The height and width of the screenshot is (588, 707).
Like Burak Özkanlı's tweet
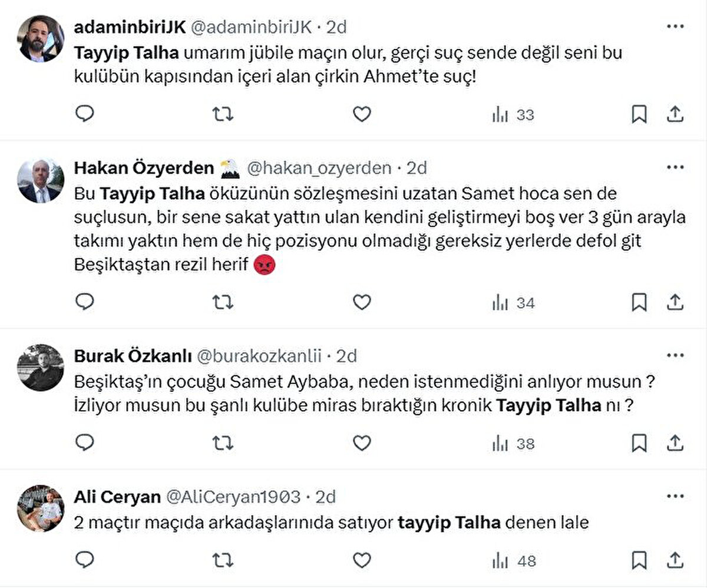pos(362,443)
